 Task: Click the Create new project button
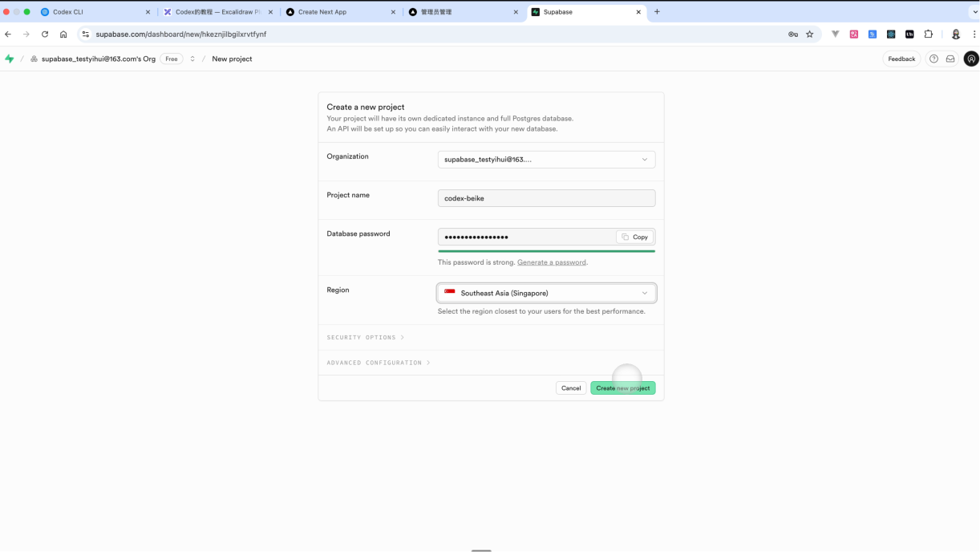point(622,388)
